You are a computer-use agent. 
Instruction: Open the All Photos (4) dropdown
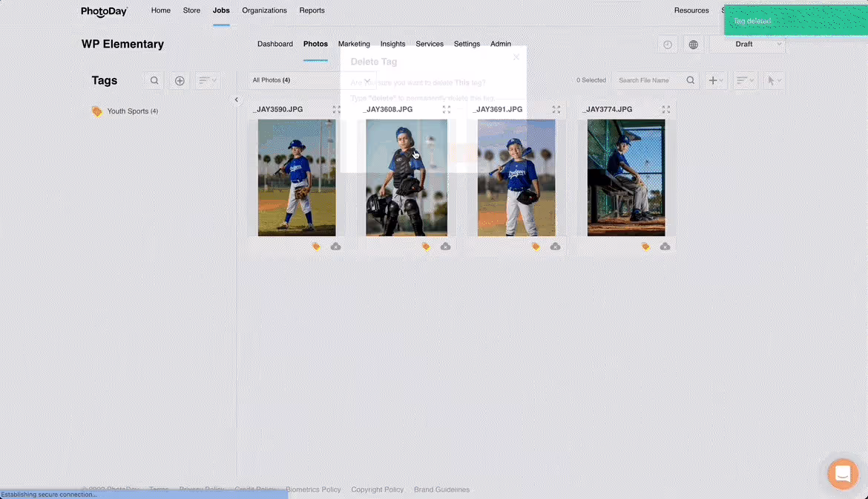tap(312, 80)
